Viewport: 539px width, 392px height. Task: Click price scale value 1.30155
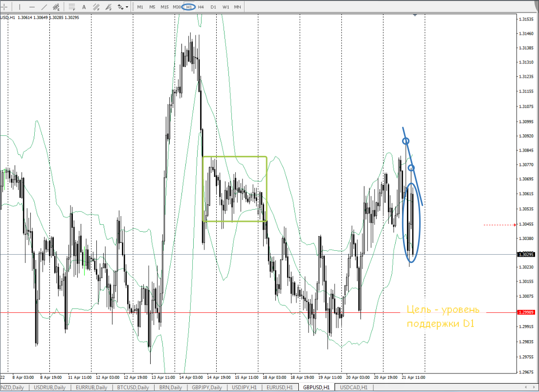(x=527, y=282)
